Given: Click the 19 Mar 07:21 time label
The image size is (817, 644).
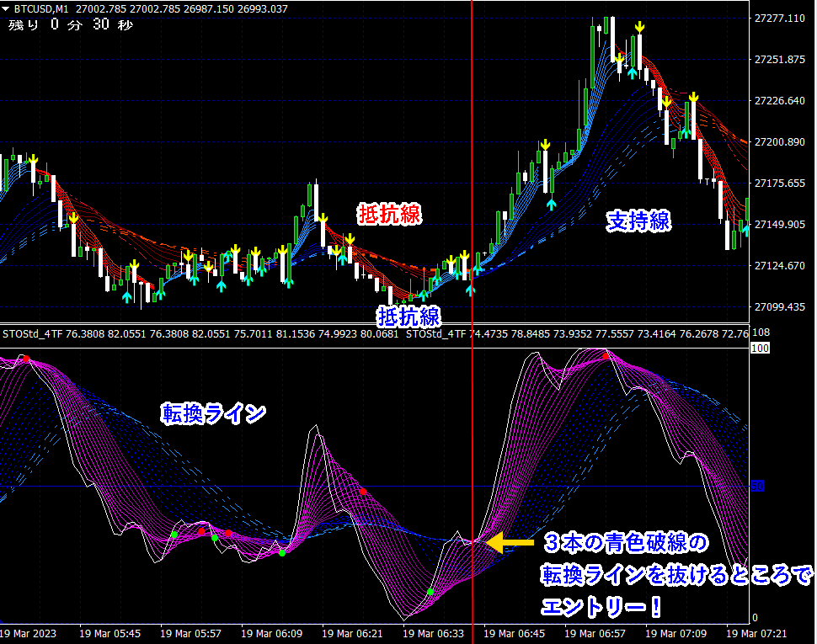Looking at the screenshot, I should coord(756,634).
